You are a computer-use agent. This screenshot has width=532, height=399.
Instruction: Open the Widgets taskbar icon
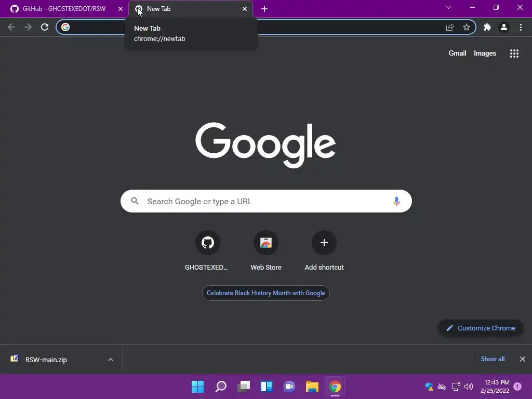point(267,387)
